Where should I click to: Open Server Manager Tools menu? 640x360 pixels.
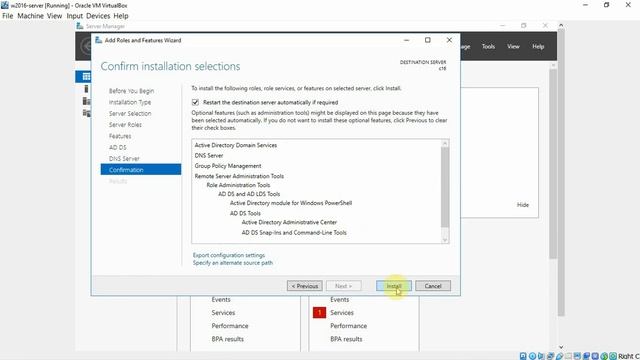[488, 47]
